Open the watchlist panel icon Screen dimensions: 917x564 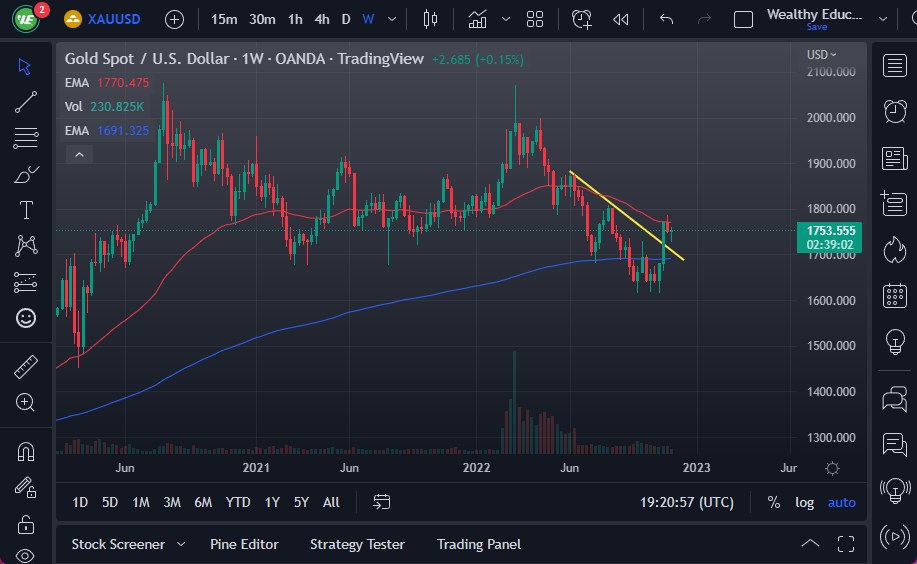[x=894, y=66]
